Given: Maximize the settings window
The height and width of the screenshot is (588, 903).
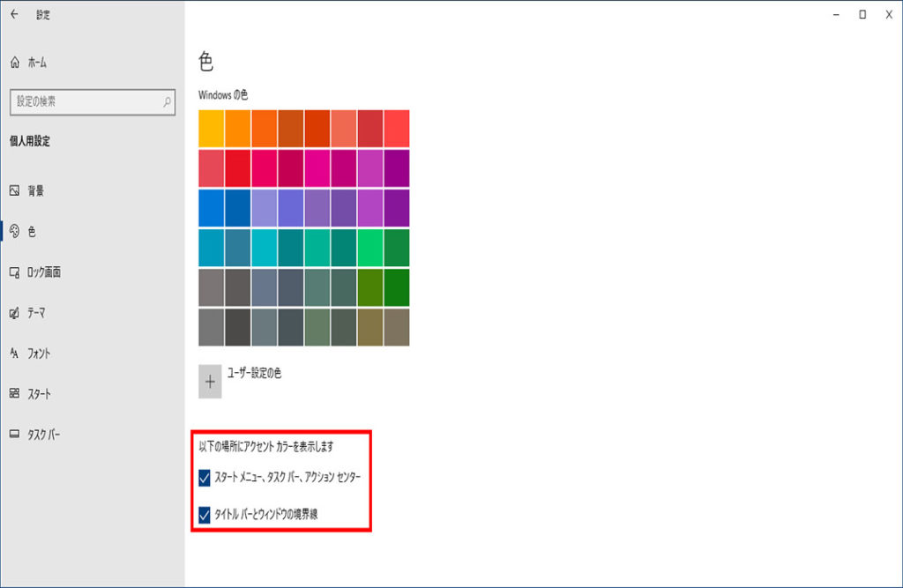Looking at the screenshot, I should 862,14.
